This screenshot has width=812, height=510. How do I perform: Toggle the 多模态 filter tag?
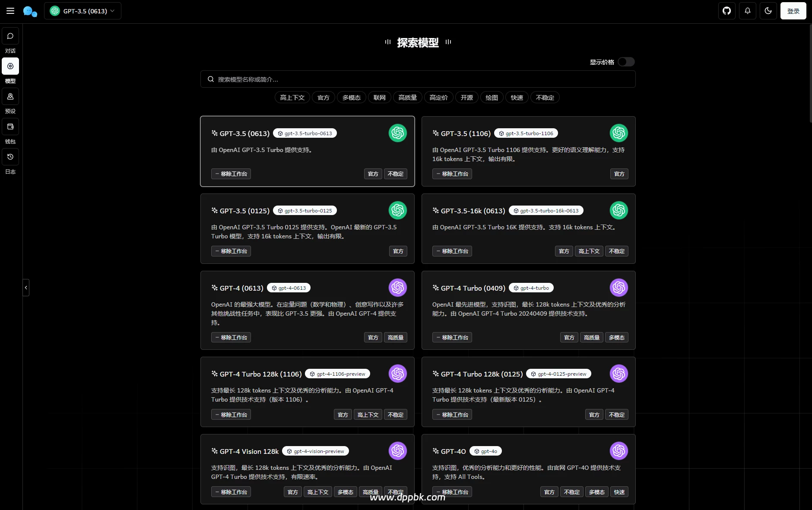(x=352, y=98)
